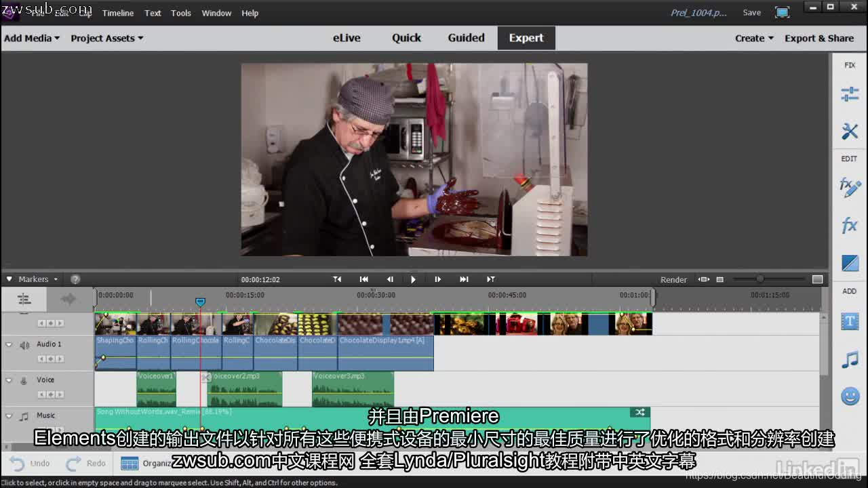The image size is (868, 488).
Task: Click the Remix icon on the music clip
Action: tap(640, 412)
